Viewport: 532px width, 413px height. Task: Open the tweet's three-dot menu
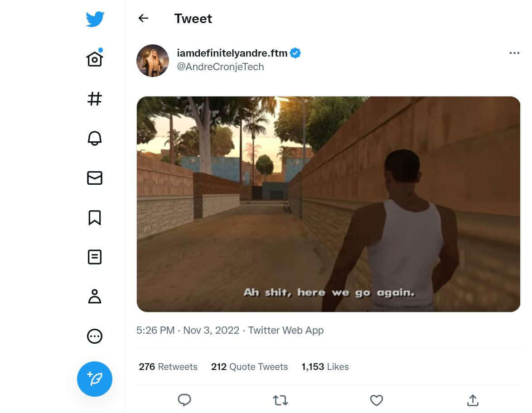(x=514, y=53)
